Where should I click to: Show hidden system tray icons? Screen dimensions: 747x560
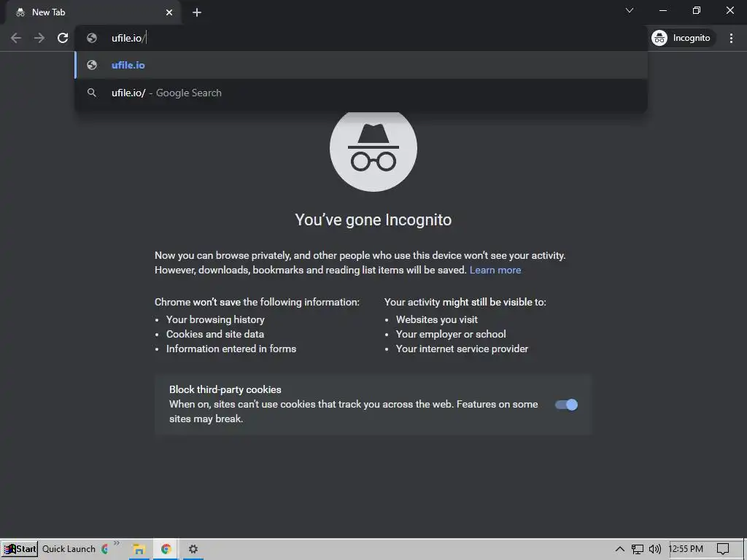tap(620, 549)
